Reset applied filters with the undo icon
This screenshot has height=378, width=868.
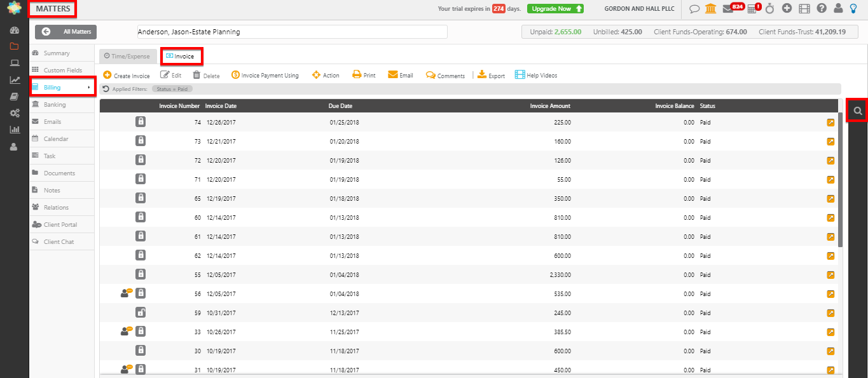106,89
